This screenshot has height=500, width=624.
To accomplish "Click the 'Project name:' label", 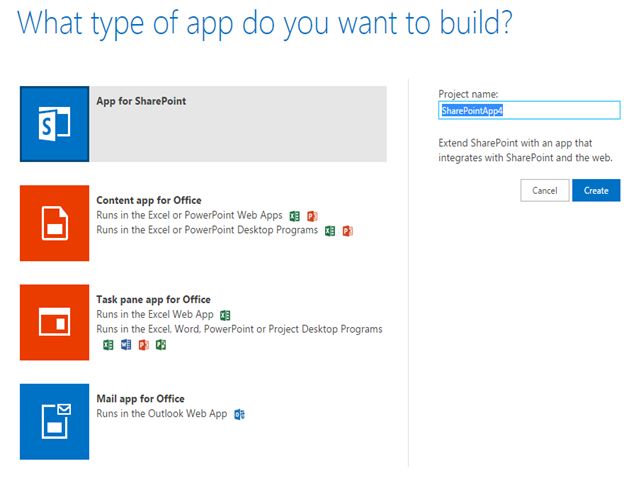I will click(x=468, y=94).
